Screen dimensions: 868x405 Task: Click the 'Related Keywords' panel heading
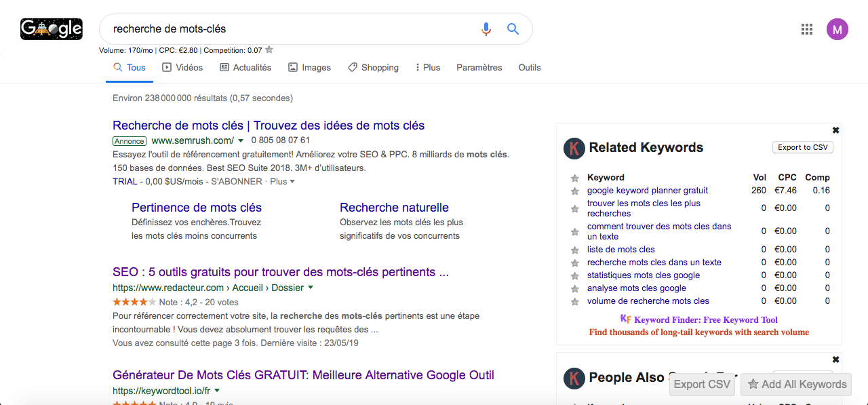646,147
